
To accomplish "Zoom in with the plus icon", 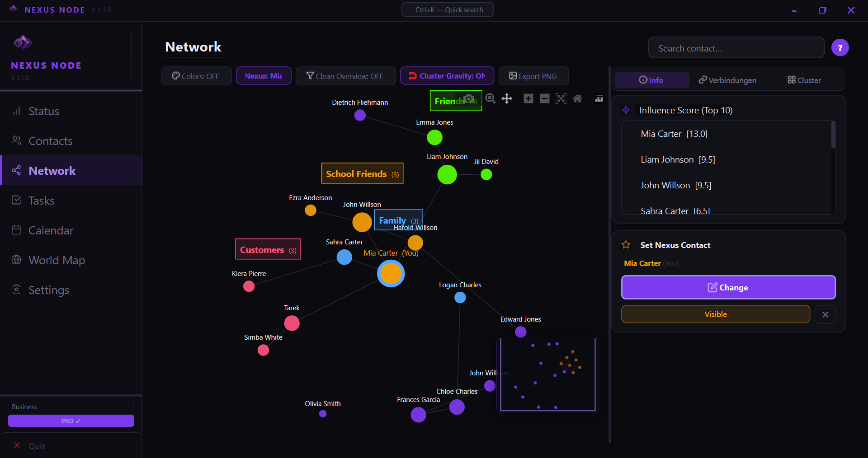I will pyautogui.click(x=528, y=98).
